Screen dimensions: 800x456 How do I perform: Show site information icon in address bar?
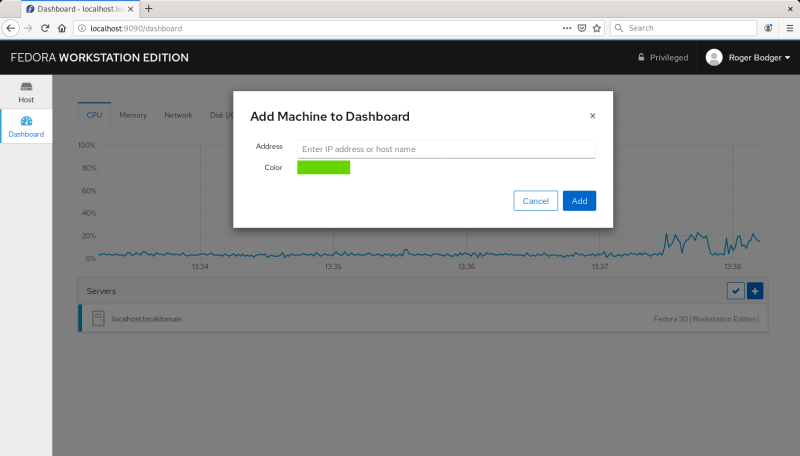pos(82,28)
